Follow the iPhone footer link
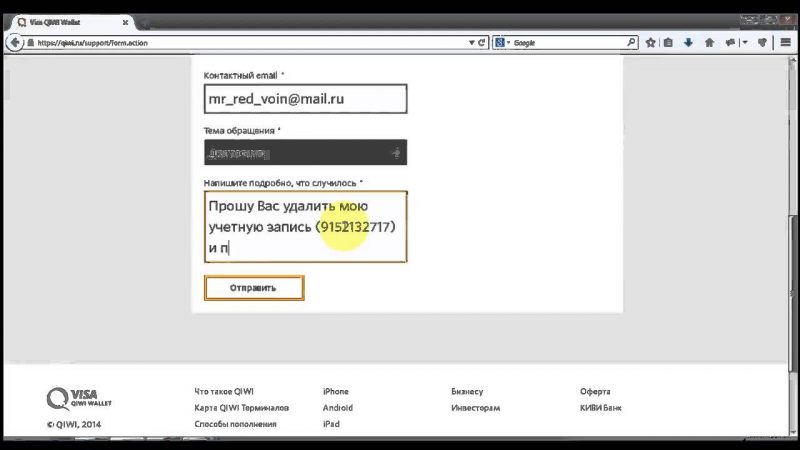800x450 pixels. pyautogui.click(x=336, y=391)
